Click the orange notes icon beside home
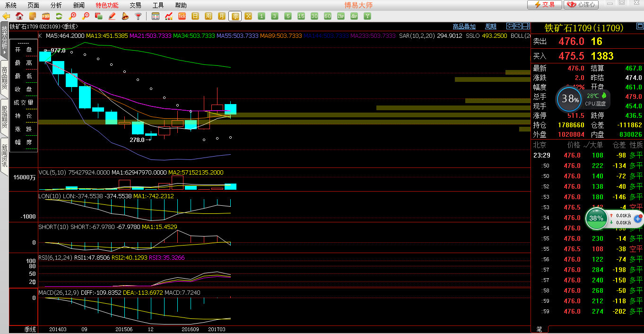The image size is (644, 334). [33, 16]
